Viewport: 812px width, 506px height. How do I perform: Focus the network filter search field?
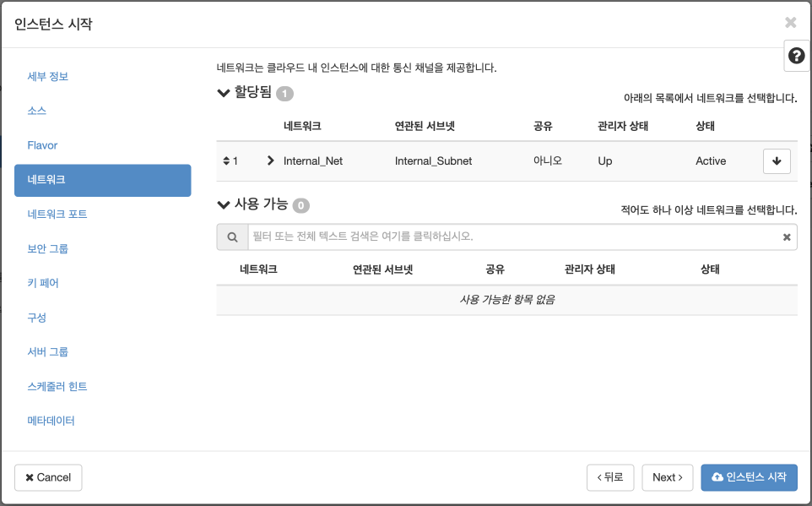tap(515, 237)
